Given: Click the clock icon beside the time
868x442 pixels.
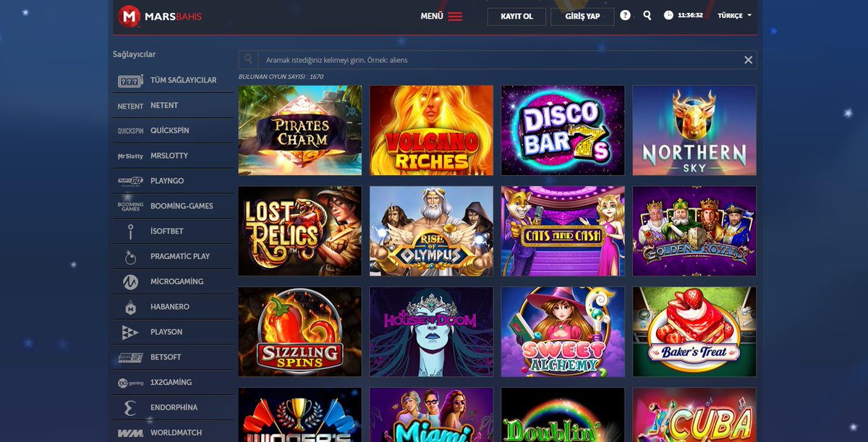Looking at the screenshot, I should (x=668, y=15).
